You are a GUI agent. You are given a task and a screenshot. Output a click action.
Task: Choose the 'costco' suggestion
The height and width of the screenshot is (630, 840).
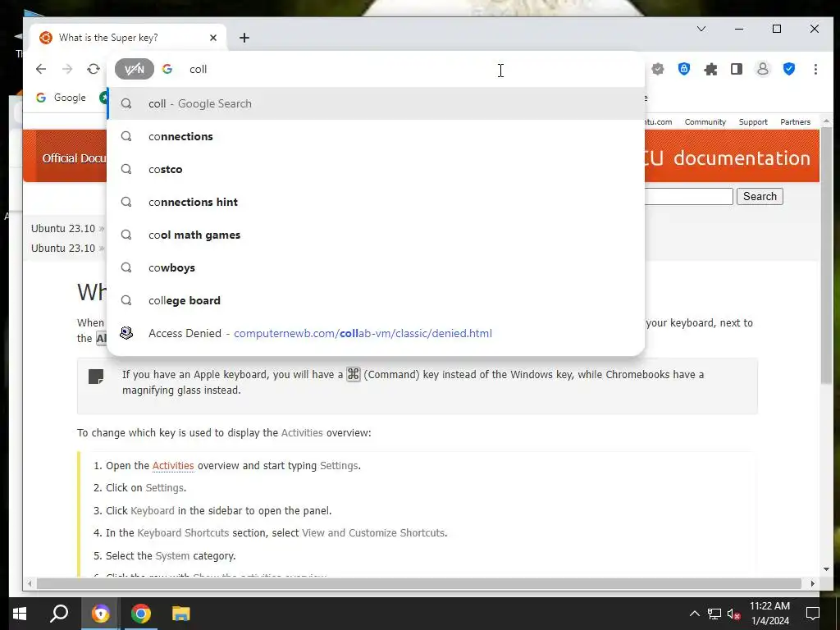[376, 169]
